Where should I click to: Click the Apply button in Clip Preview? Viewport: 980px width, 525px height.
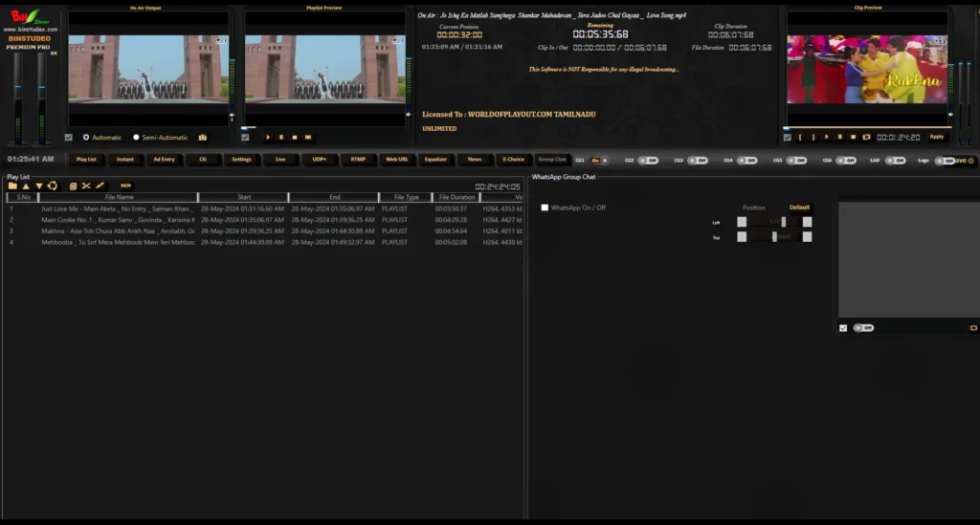pyautogui.click(x=936, y=137)
